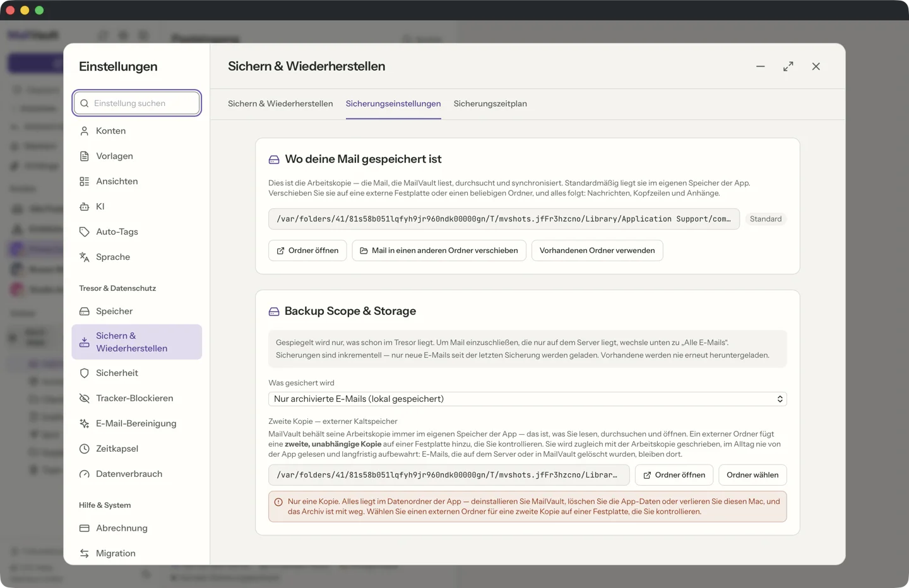This screenshot has height=588, width=909.
Task: Choose the Sprache translation icon
Action: point(84,257)
